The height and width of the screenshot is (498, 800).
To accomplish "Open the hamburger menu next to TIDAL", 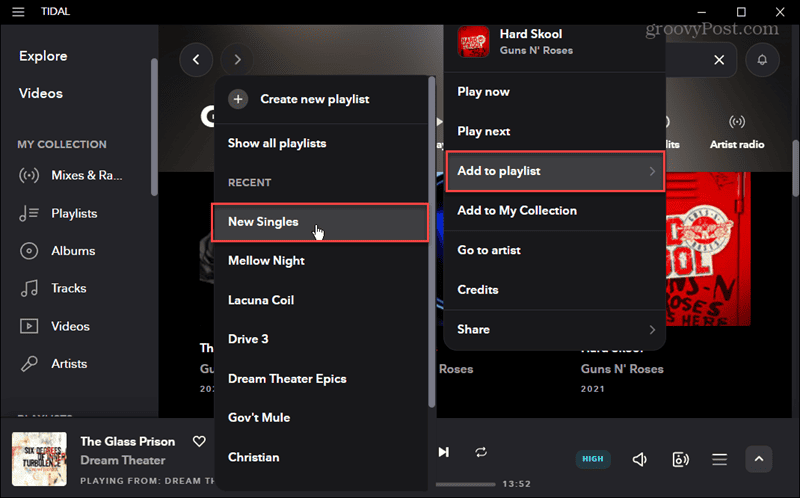I will click(x=18, y=12).
